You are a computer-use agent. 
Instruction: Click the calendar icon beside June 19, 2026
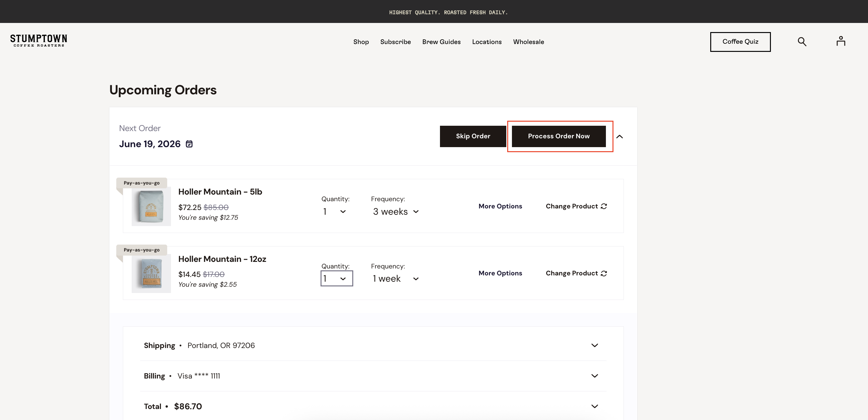coord(190,144)
